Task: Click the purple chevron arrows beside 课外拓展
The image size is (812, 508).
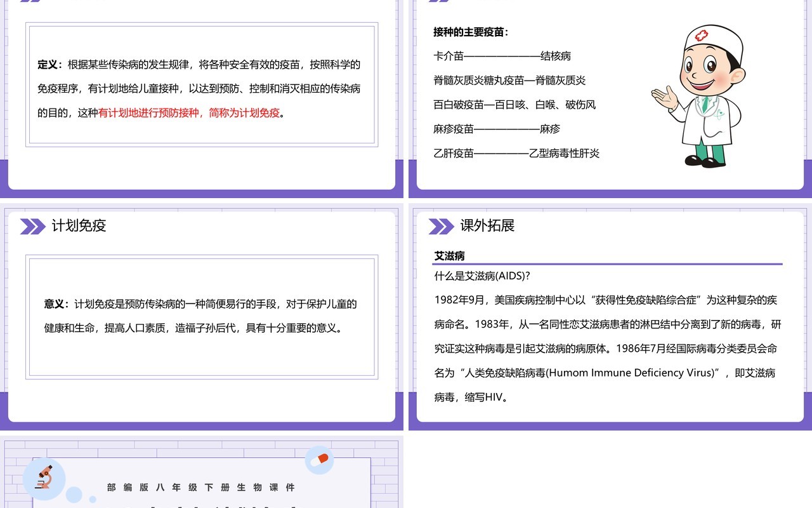Action: point(441,226)
